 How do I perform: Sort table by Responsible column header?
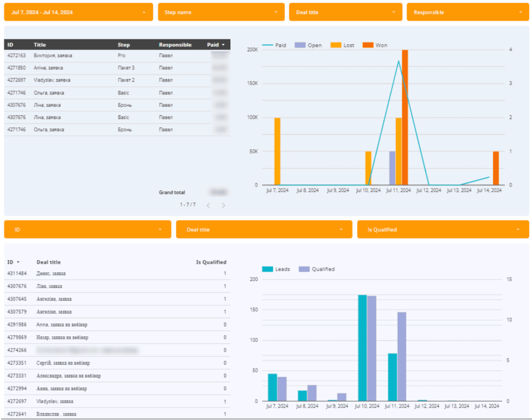pos(175,45)
